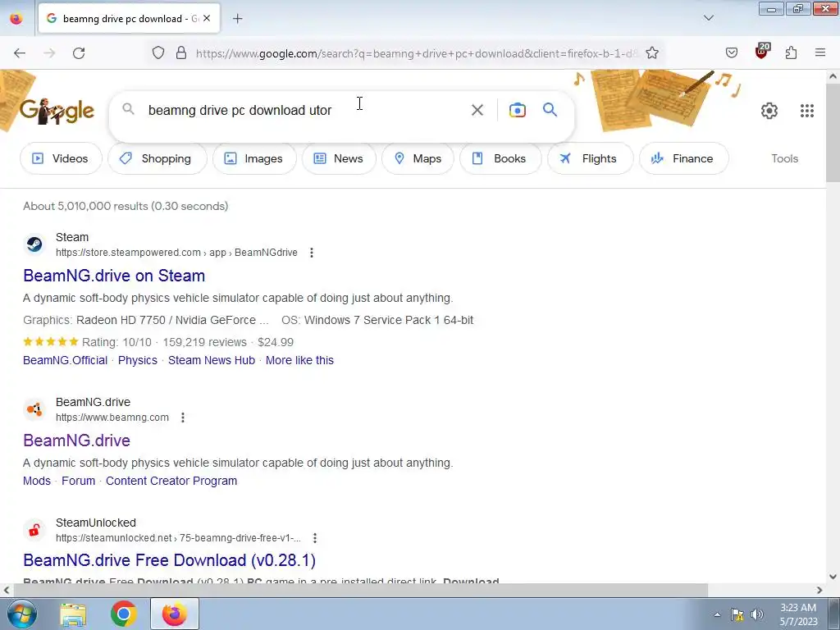This screenshot has height=630, width=840.
Task: Open the Steam News Hub sublink
Action: point(212,360)
